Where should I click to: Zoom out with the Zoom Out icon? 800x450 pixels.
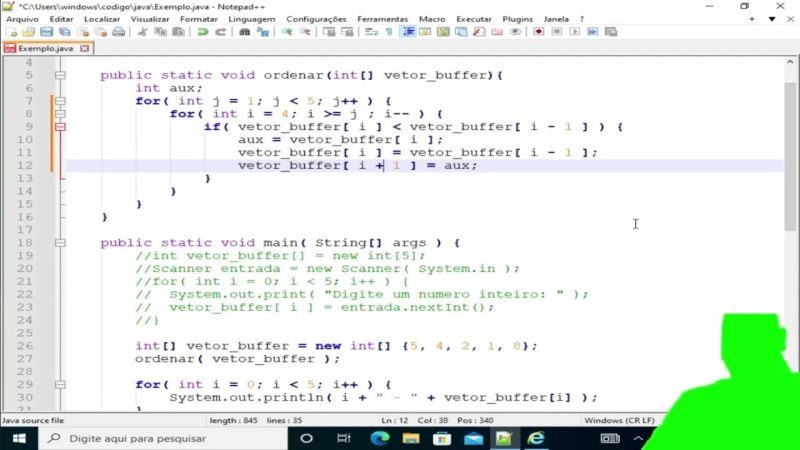tap(305, 32)
